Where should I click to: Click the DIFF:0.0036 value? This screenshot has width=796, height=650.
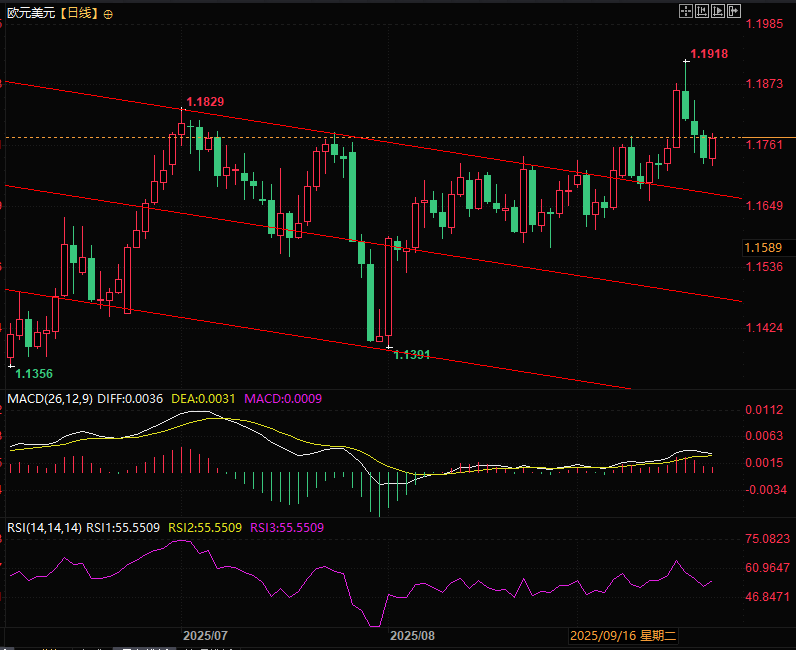tap(130, 399)
